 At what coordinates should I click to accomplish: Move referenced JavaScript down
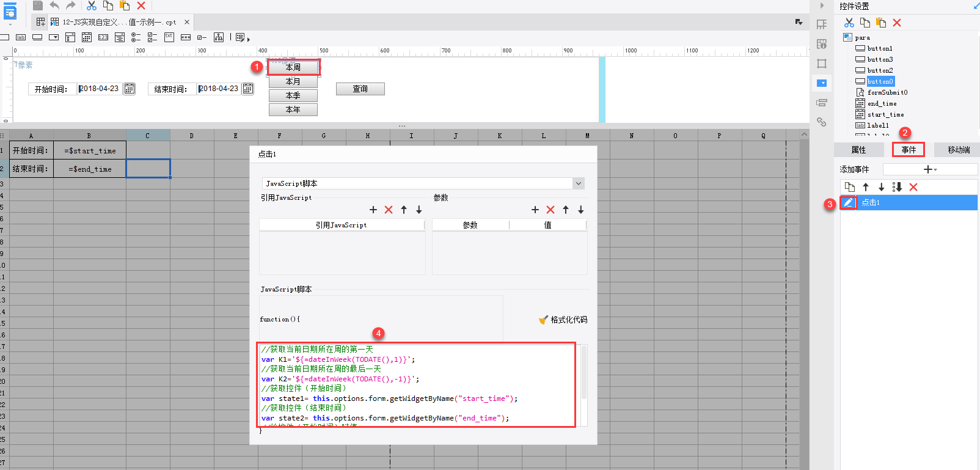[419, 210]
